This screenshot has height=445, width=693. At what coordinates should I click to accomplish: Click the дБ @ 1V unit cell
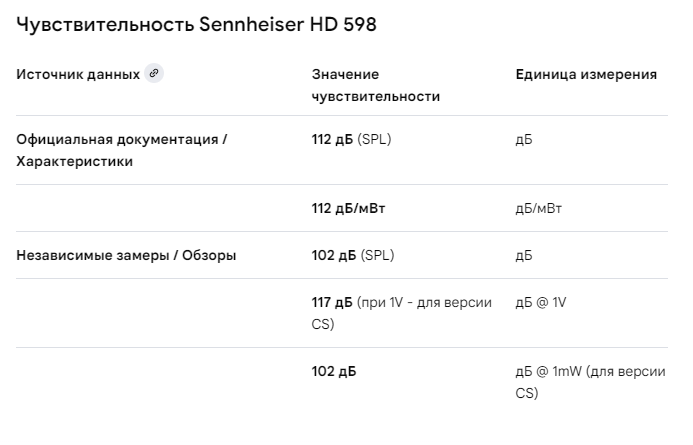541,302
